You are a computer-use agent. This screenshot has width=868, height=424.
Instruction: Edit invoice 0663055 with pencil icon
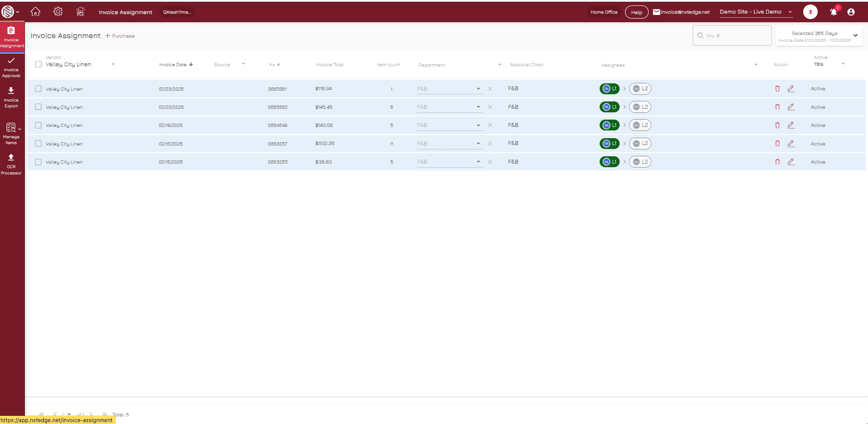(x=791, y=162)
